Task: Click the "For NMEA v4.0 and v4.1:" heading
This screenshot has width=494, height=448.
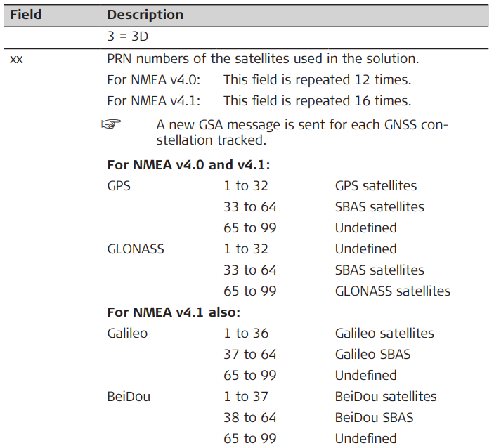Action: point(188,165)
